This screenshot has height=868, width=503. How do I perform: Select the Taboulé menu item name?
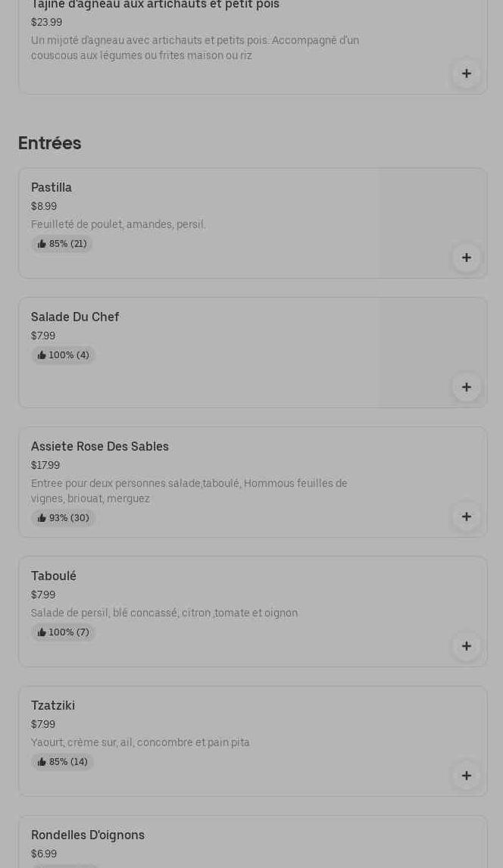(x=54, y=576)
